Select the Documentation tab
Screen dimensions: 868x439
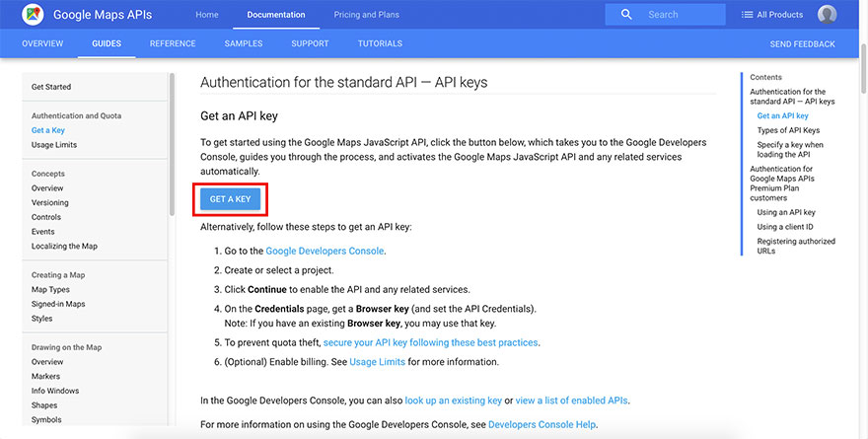[x=275, y=15]
